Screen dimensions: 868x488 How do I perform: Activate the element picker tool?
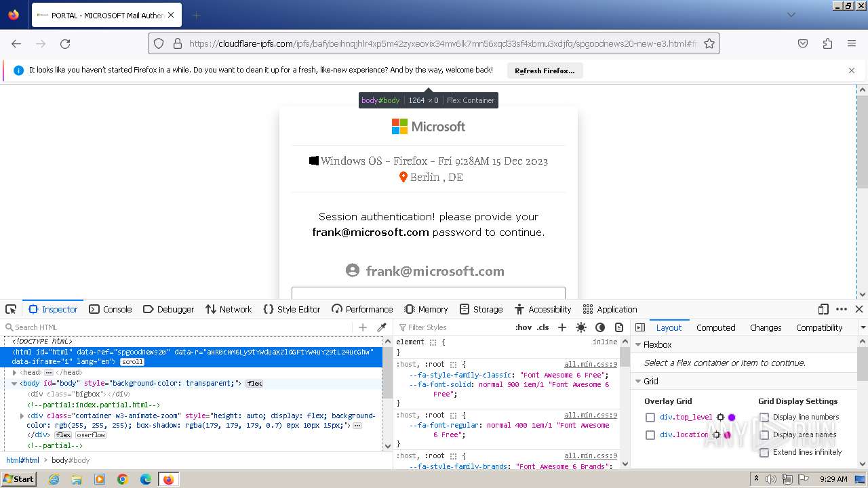pyautogui.click(x=11, y=309)
